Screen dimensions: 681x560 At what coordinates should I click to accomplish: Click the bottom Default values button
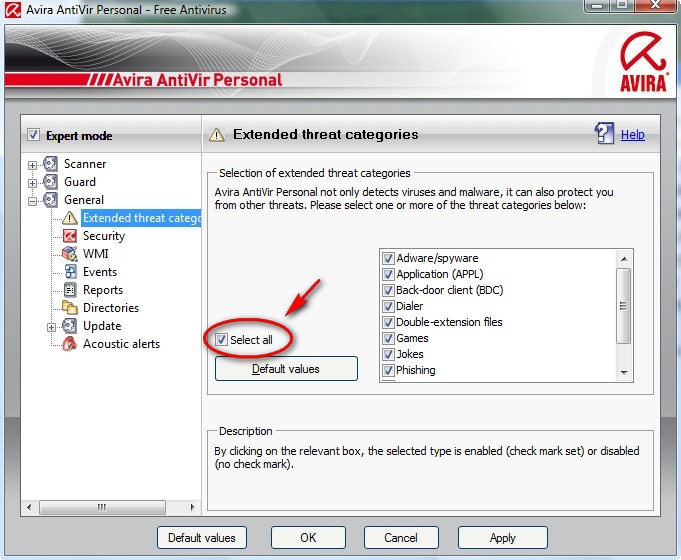202,537
